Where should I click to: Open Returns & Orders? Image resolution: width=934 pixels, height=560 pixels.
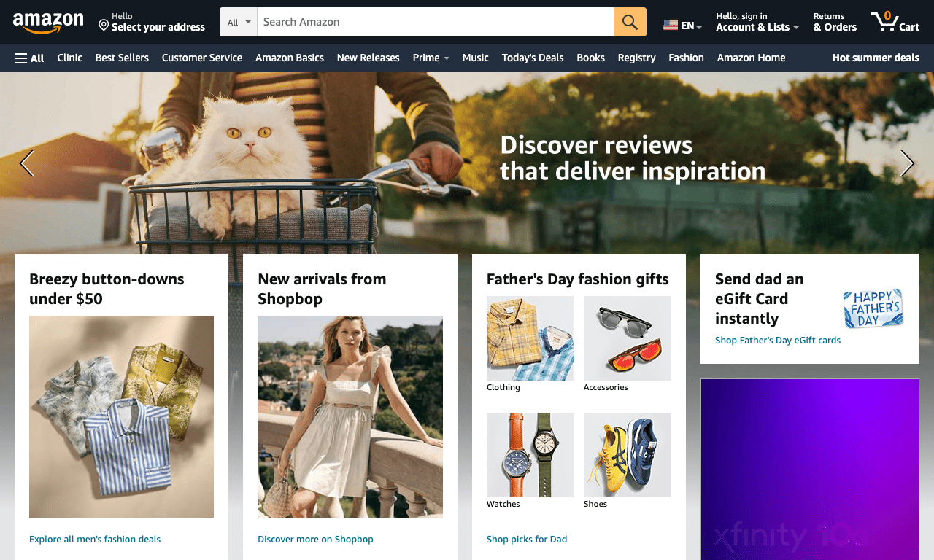point(835,22)
